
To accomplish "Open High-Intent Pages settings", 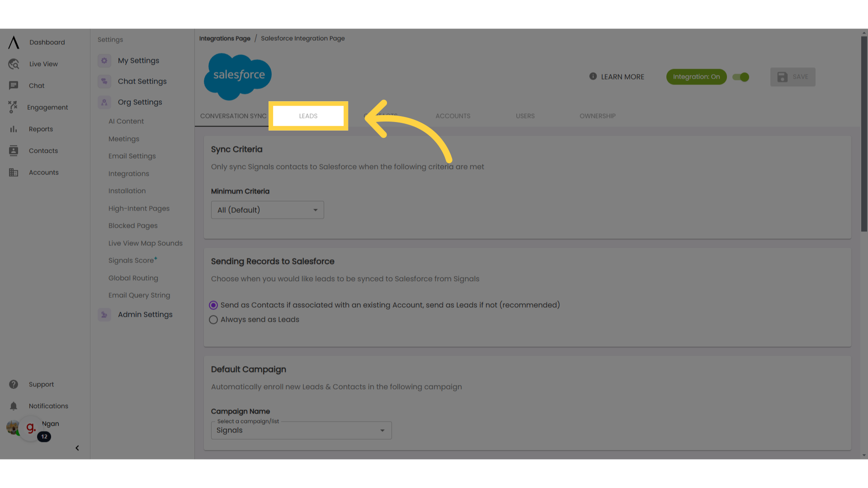I will 139,208.
